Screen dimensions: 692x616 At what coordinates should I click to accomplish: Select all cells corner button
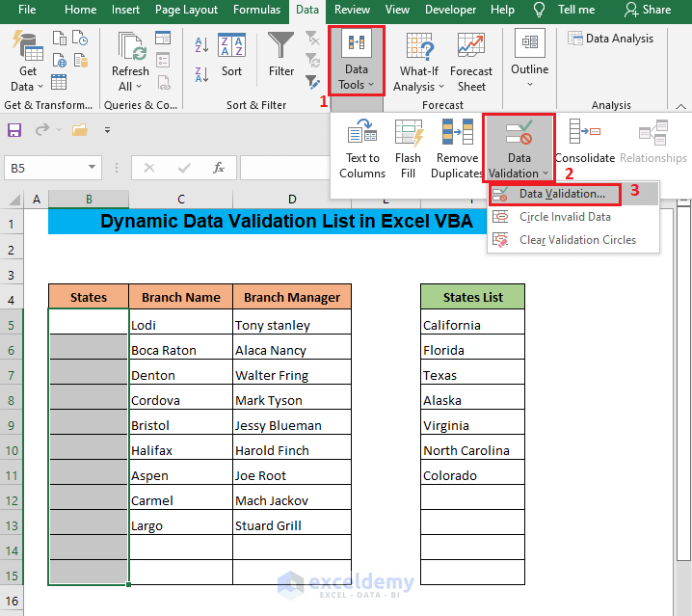click(x=14, y=200)
